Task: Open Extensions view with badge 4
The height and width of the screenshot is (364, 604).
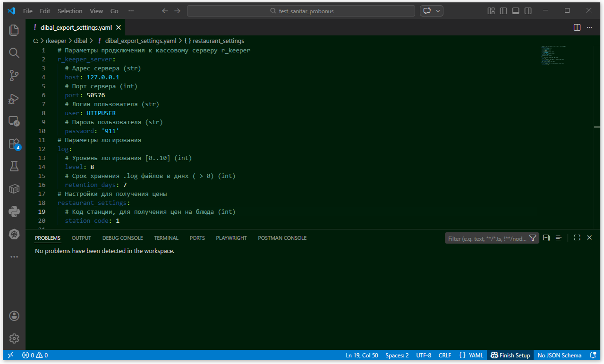Action: pos(14,144)
